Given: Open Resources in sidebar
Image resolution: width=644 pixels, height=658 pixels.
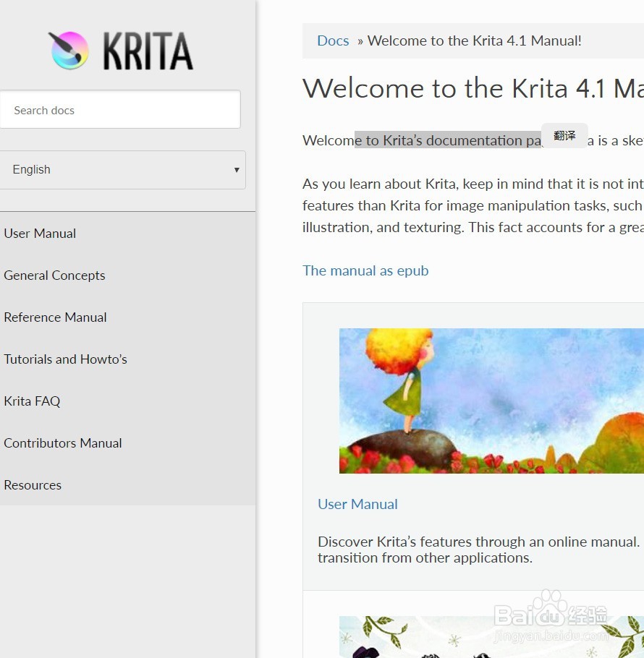Looking at the screenshot, I should coord(33,485).
